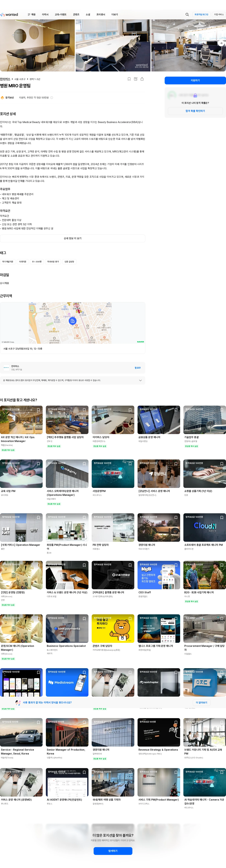Expand the copyright notice chevron
Image resolution: width=226 pixels, height=868 pixels.
point(140,380)
